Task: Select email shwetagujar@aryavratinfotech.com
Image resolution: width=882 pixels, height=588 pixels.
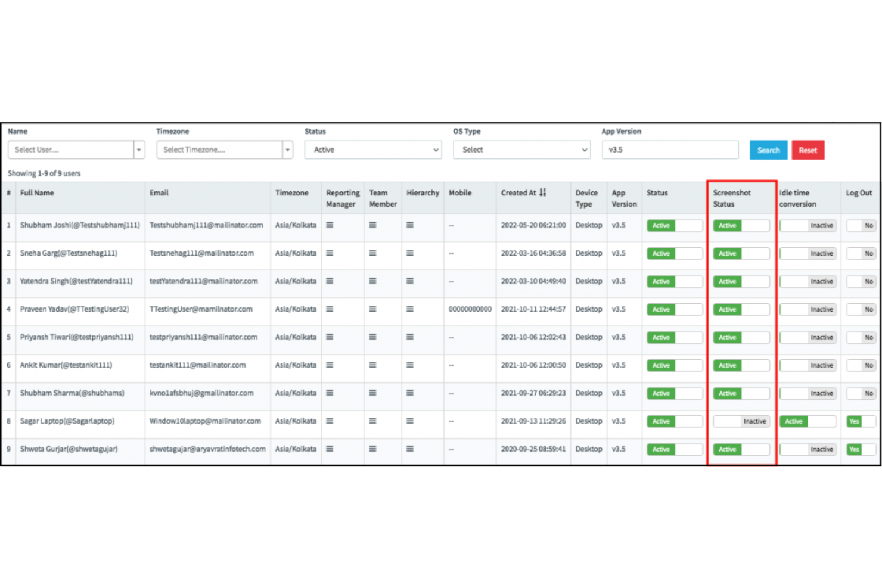Action: click(x=207, y=449)
